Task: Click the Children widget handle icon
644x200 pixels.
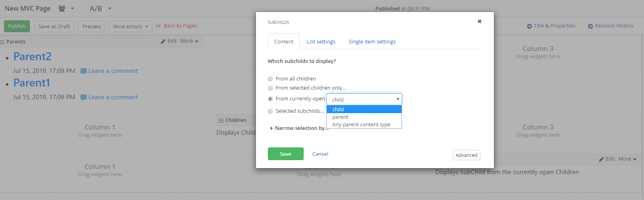Action: pyautogui.click(x=221, y=120)
